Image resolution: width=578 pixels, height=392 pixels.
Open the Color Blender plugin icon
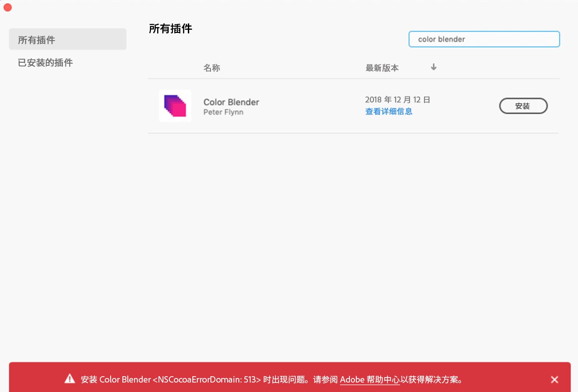(175, 106)
